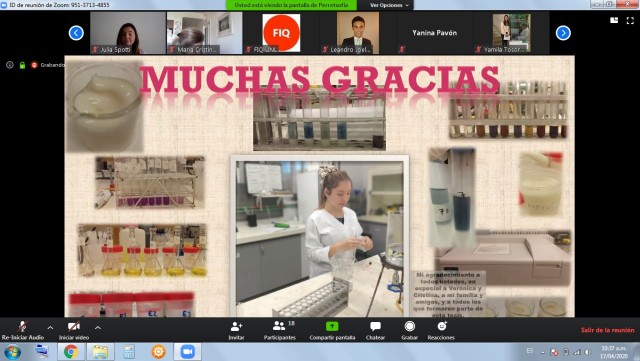Toggle Re-Iniciar Audio microphone
This screenshot has width=640, height=361.
coord(22,326)
